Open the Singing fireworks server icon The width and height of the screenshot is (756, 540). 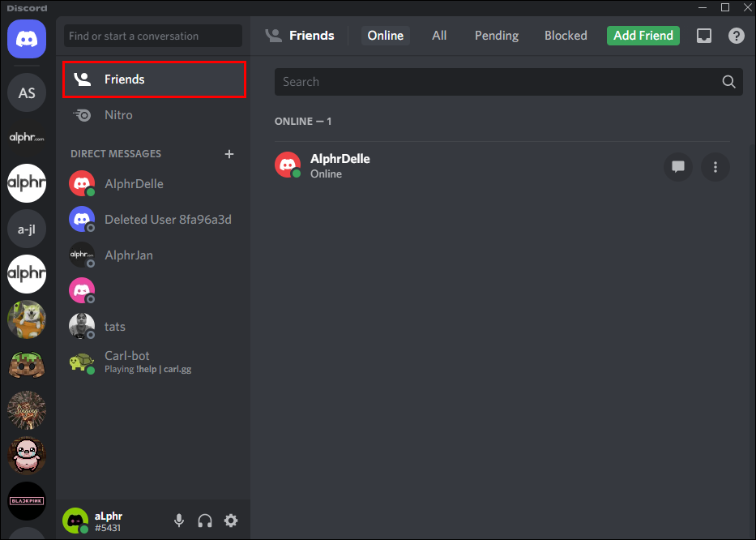point(27,410)
